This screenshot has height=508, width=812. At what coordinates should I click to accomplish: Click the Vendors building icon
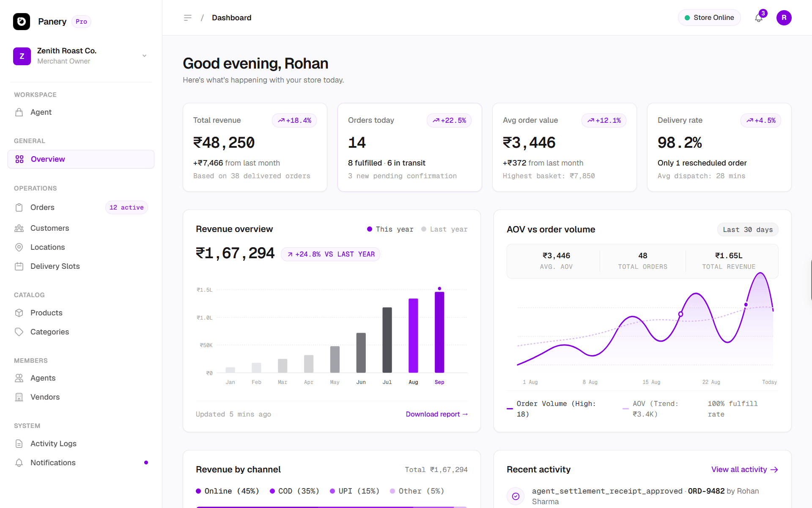point(19,397)
